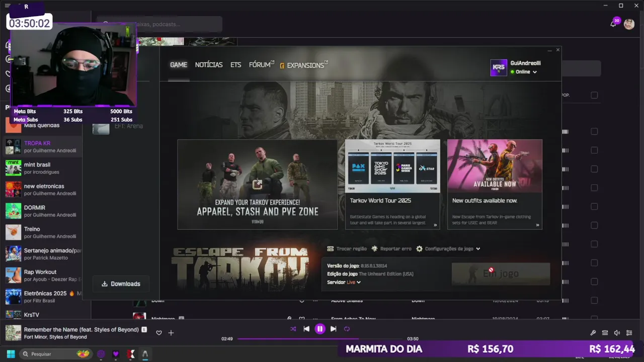644x362 pixels.
Task: Open the Rap Workout playlist
Action: click(x=43, y=276)
